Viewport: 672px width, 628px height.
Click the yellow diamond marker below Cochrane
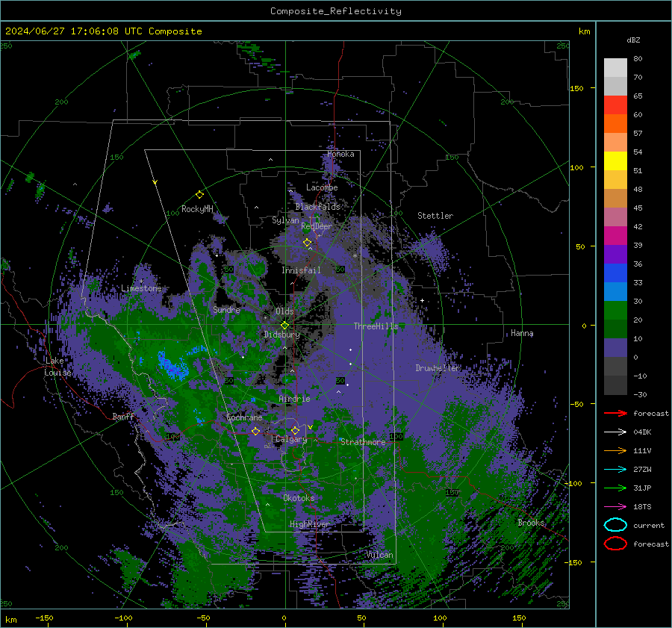(255, 432)
